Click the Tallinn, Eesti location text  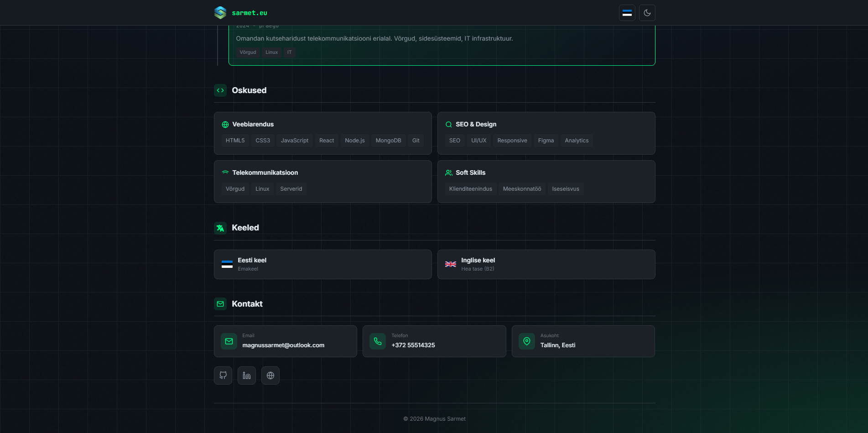coord(557,345)
